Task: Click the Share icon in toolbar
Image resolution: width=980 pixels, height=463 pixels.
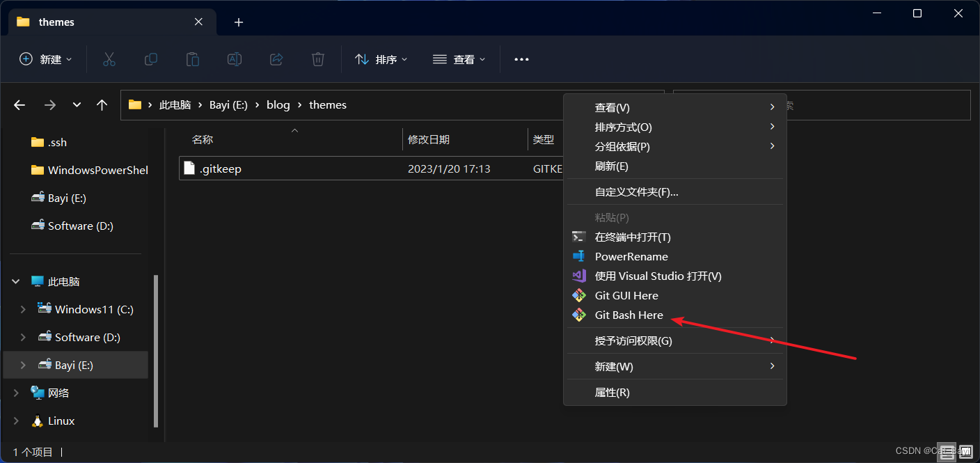Action: pyautogui.click(x=276, y=59)
